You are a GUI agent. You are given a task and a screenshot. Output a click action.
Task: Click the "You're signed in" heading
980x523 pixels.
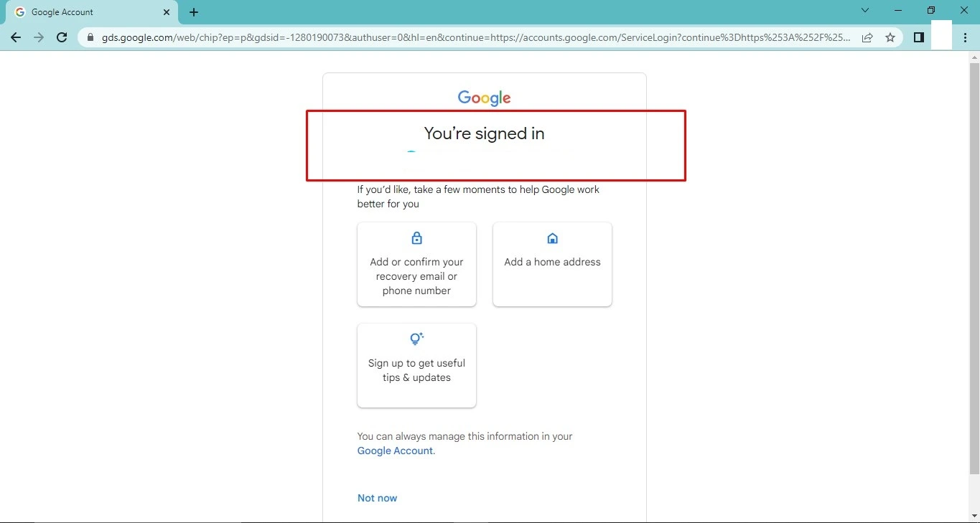(485, 133)
